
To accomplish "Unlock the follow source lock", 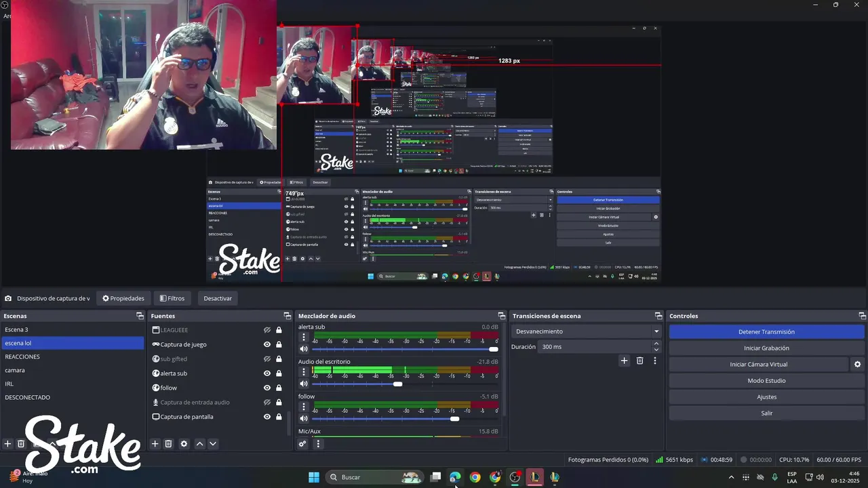I will click(279, 388).
